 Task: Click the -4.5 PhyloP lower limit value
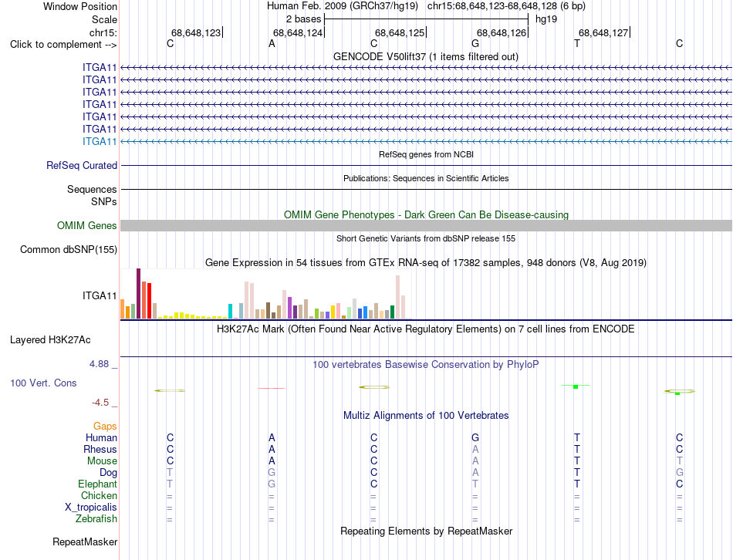pyautogui.click(x=100, y=403)
